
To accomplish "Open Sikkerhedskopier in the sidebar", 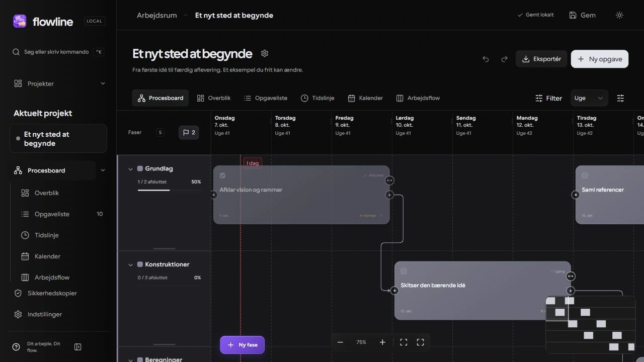I will click(x=52, y=293).
